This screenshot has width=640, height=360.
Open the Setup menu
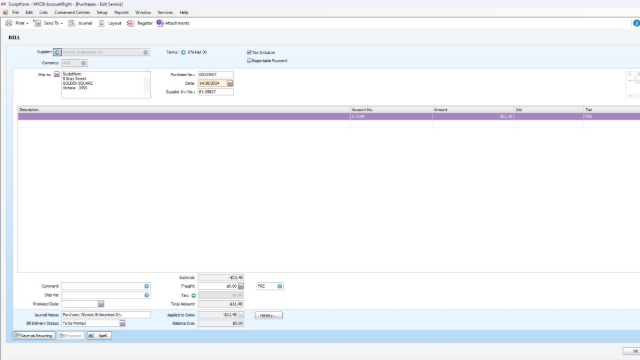tap(102, 13)
